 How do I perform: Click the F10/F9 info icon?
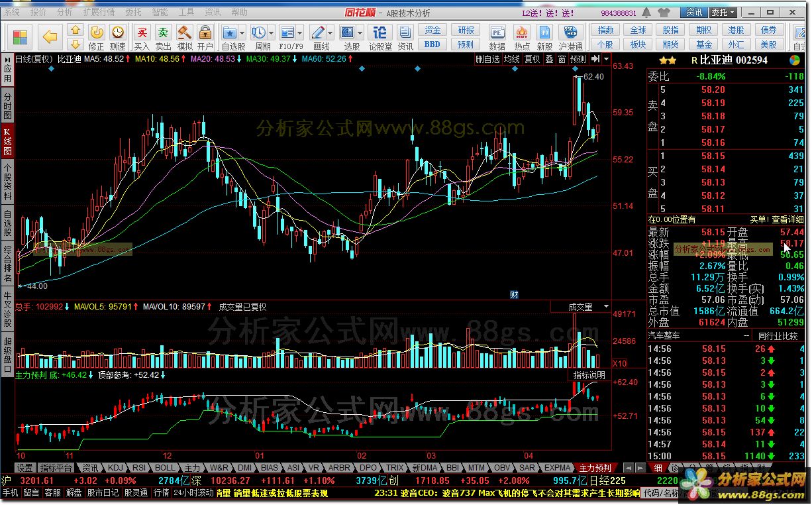click(287, 32)
